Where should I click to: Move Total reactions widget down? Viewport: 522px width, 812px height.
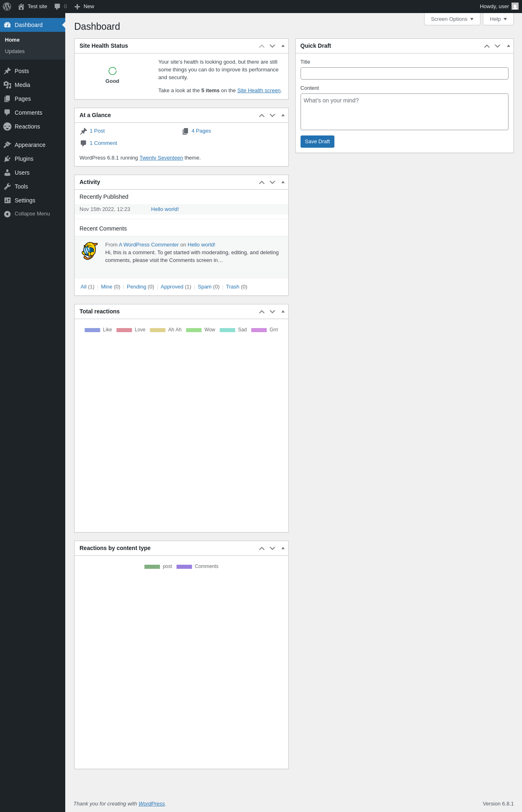point(272,312)
